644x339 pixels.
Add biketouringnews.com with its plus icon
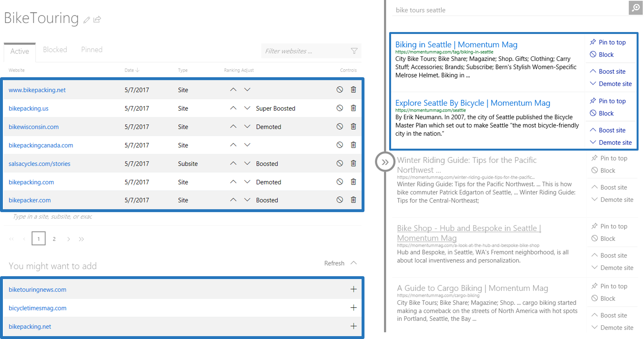pos(354,289)
